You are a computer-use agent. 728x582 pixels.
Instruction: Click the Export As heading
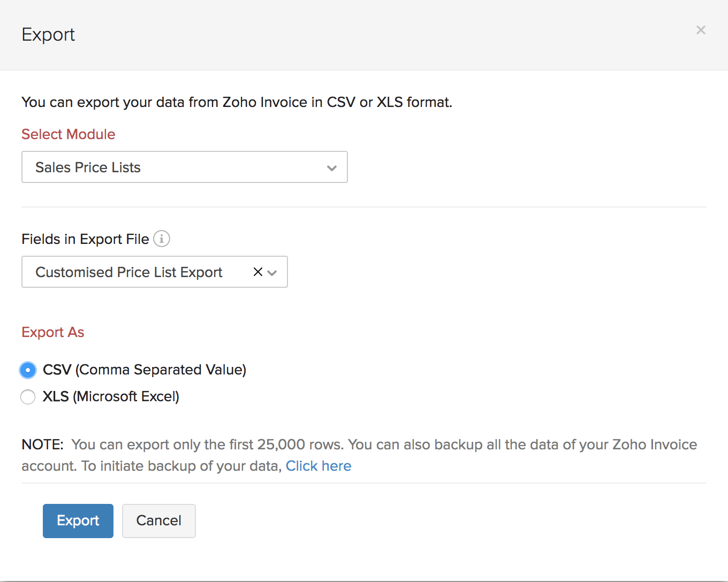pyautogui.click(x=52, y=332)
